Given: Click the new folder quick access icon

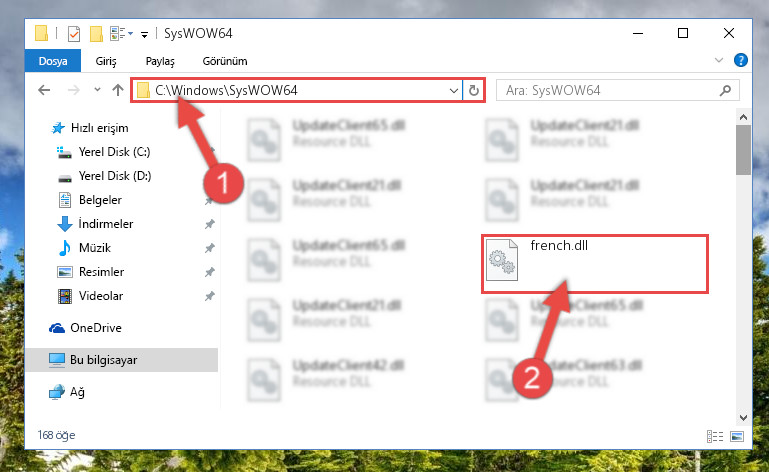Looking at the screenshot, I should 96,34.
